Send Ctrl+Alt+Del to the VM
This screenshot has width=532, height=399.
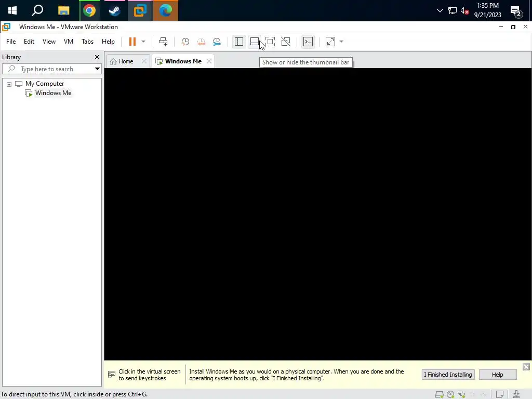[x=163, y=42]
